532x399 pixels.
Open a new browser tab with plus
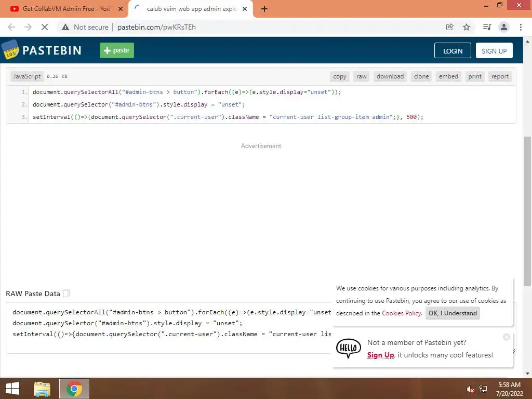pyautogui.click(x=264, y=9)
